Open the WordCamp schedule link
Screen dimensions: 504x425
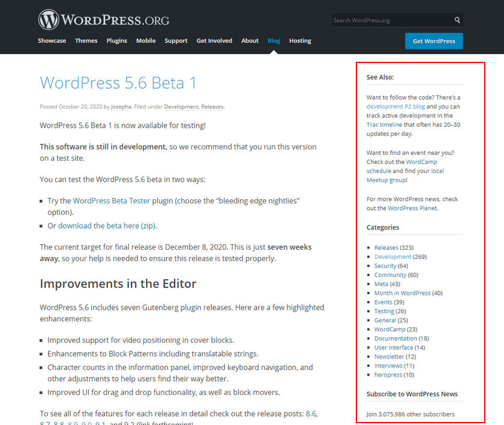(402, 166)
